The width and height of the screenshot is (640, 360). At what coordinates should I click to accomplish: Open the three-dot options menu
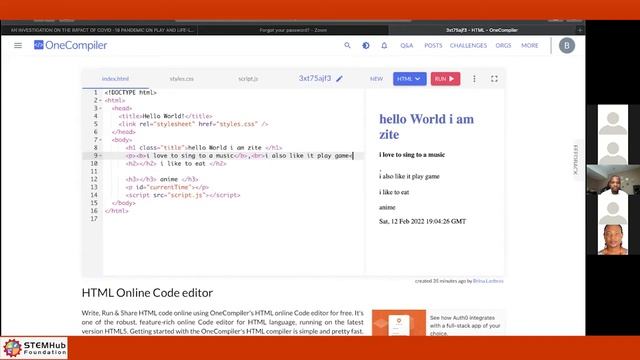[474, 79]
